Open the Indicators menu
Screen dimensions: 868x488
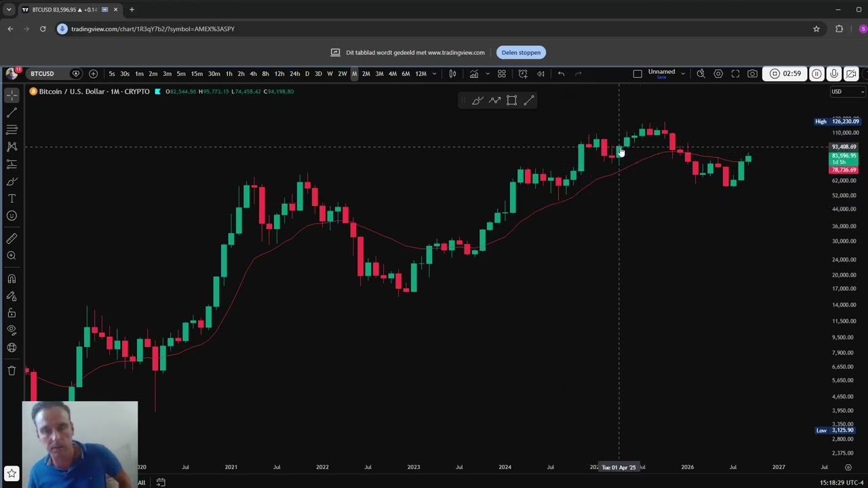474,74
